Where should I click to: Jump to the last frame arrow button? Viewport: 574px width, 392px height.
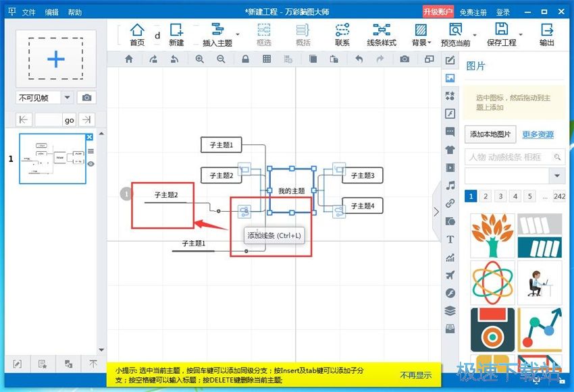(x=86, y=119)
